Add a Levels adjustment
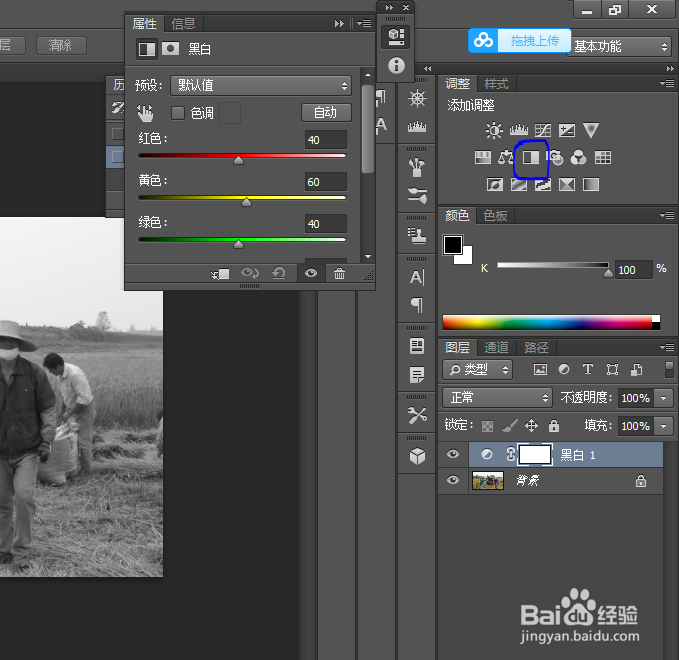The image size is (679, 660). [518, 129]
